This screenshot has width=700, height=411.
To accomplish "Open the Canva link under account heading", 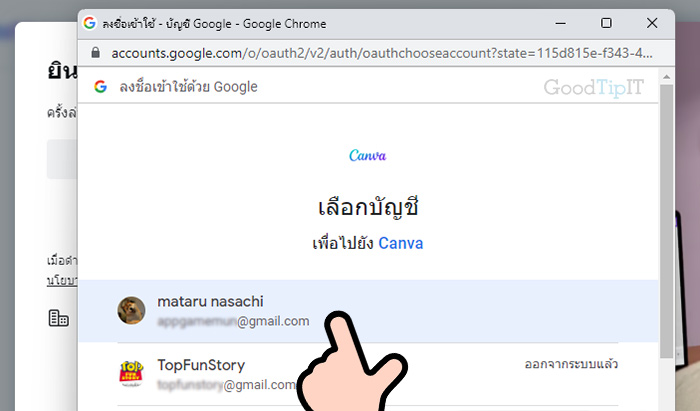I will pyautogui.click(x=400, y=243).
